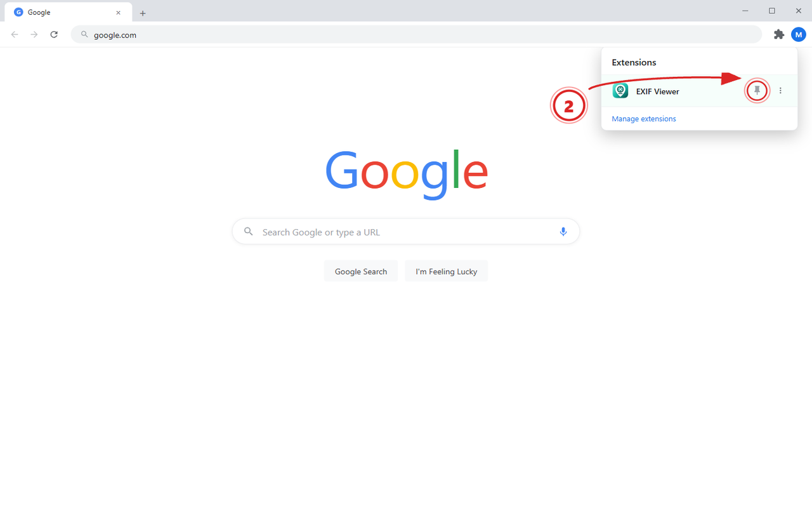Go back to previous page
The image size is (812, 508).
(15, 34)
